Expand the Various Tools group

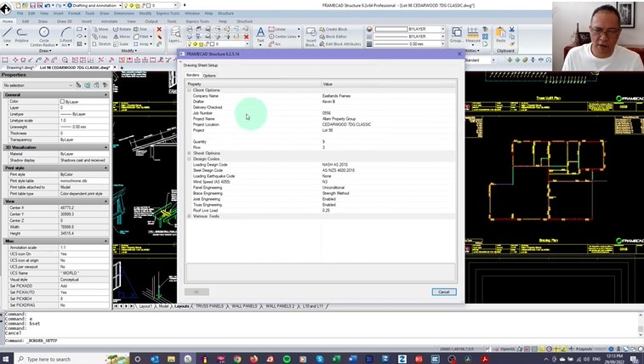(x=190, y=216)
